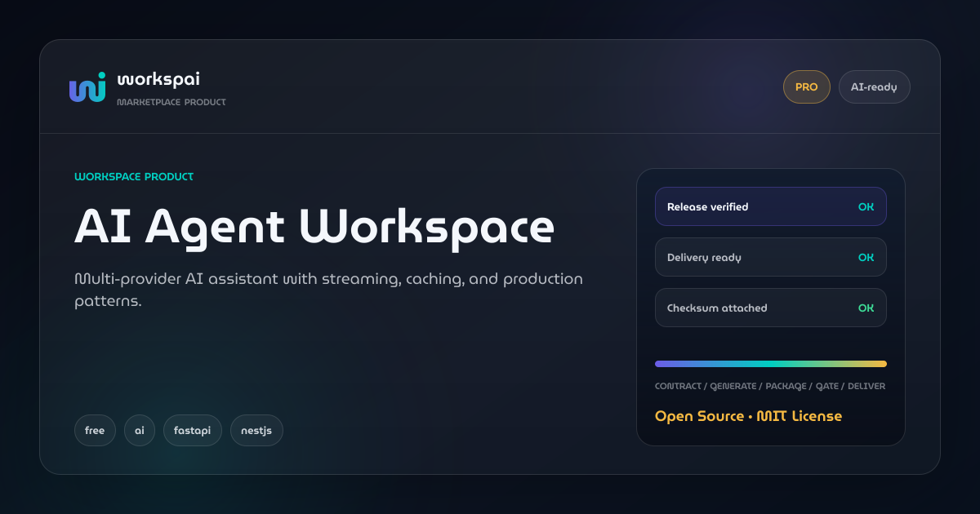The image size is (980, 514).
Task: Select the AI-ready badge
Action: point(875,87)
